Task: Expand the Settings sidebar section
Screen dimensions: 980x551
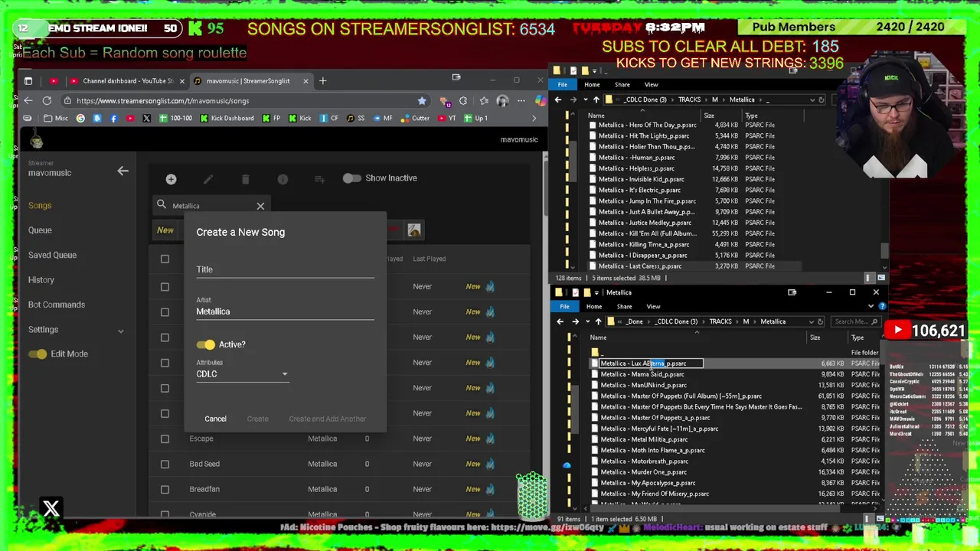Action: pyautogui.click(x=120, y=331)
